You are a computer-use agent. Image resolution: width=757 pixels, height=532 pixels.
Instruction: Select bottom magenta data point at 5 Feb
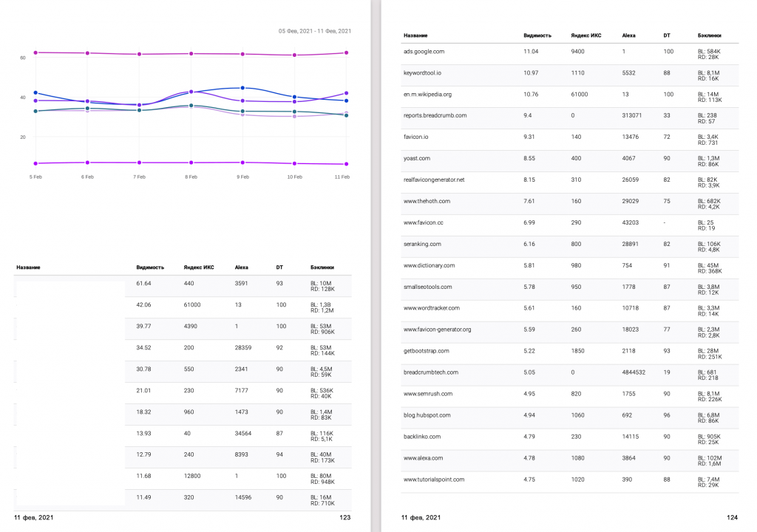click(35, 163)
